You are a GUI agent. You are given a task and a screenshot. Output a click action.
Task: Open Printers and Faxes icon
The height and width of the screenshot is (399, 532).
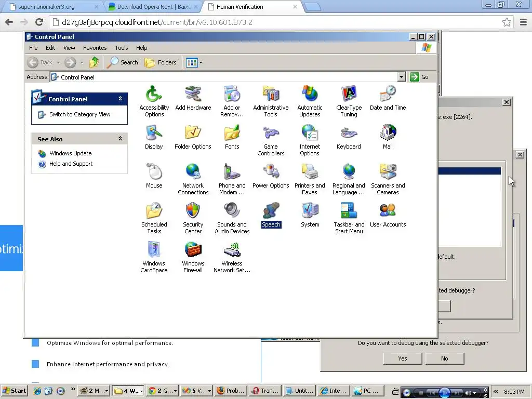tap(310, 179)
